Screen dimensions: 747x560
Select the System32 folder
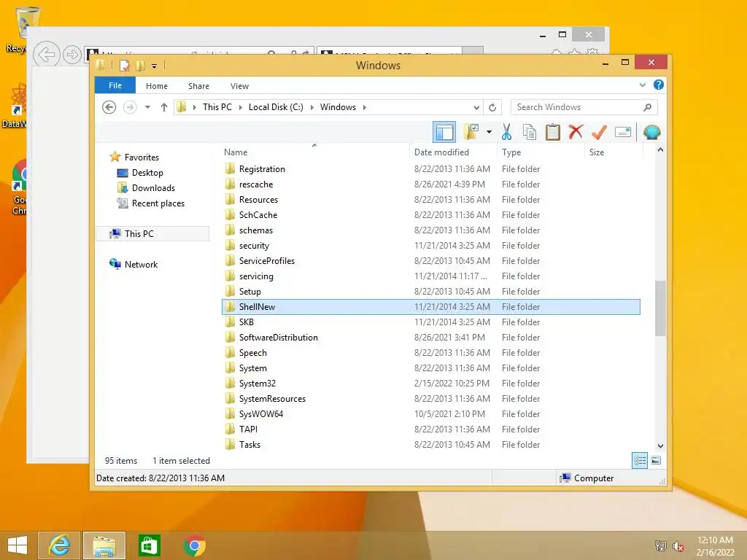(x=258, y=384)
